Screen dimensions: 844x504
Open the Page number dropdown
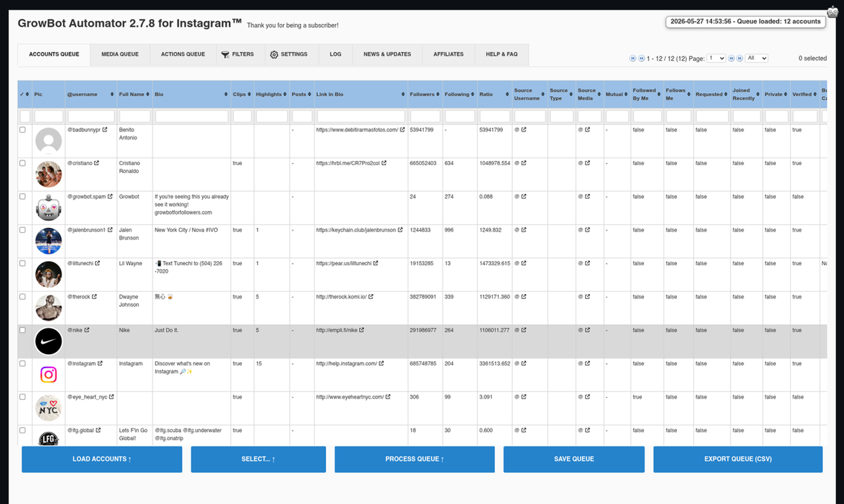[x=716, y=58]
